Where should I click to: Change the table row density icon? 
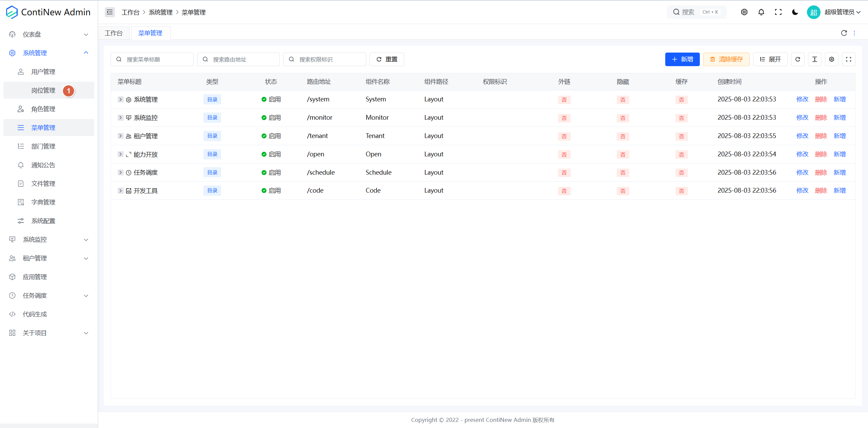point(815,59)
